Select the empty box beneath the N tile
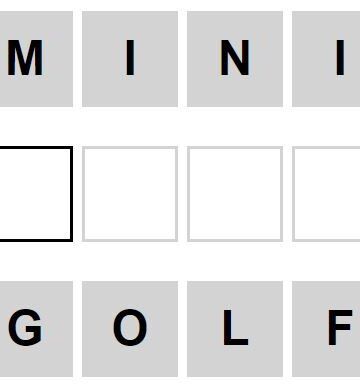This screenshot has width=360, height=391. 235,194
